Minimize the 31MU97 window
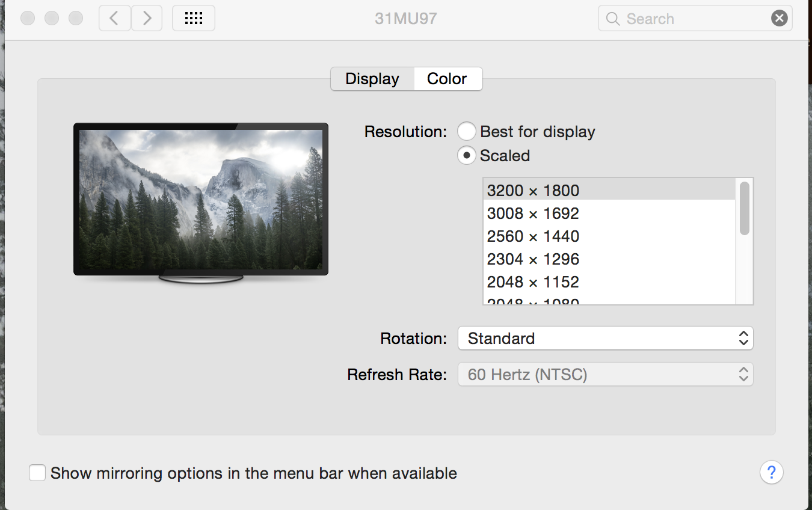Viewport: 812px width, 510px height. click(x=52, y=18)
